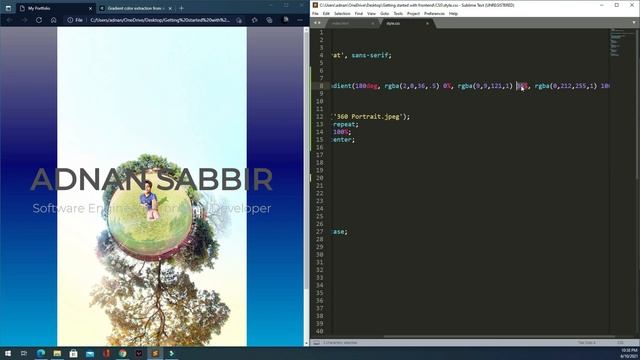
Task: Open Google Chrome from the taskbar
Action: click(x=122, y=353)
